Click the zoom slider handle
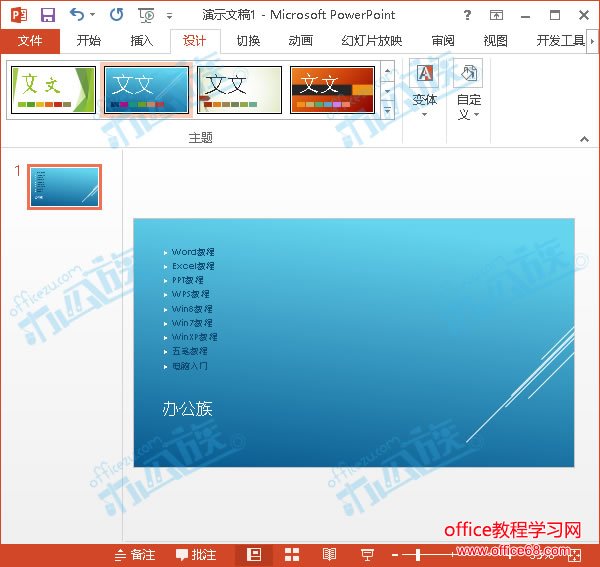The height and width of the screenshot is (567, 600). 418,555
